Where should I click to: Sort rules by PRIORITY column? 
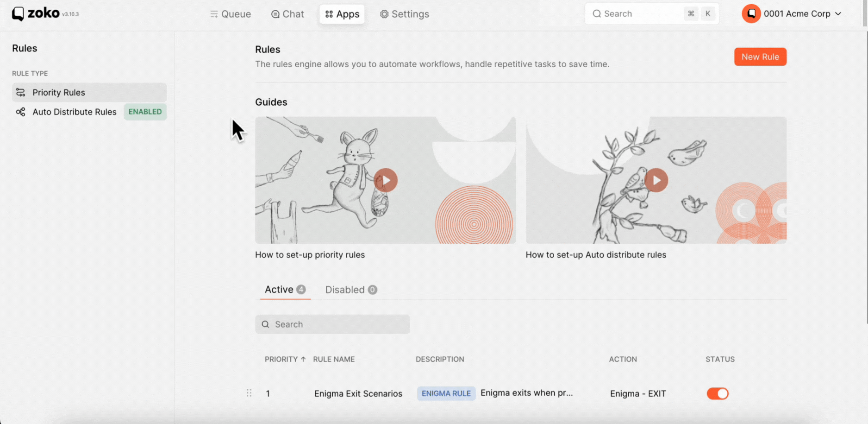pyautogui.click(x=285, y=359)
